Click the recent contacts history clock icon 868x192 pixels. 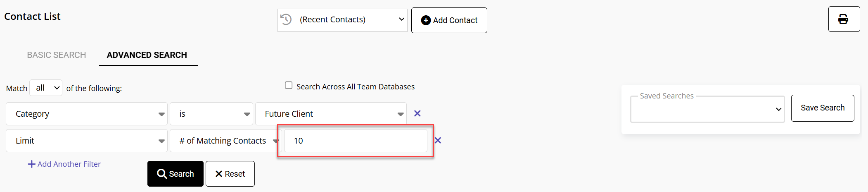pos(286,19)
